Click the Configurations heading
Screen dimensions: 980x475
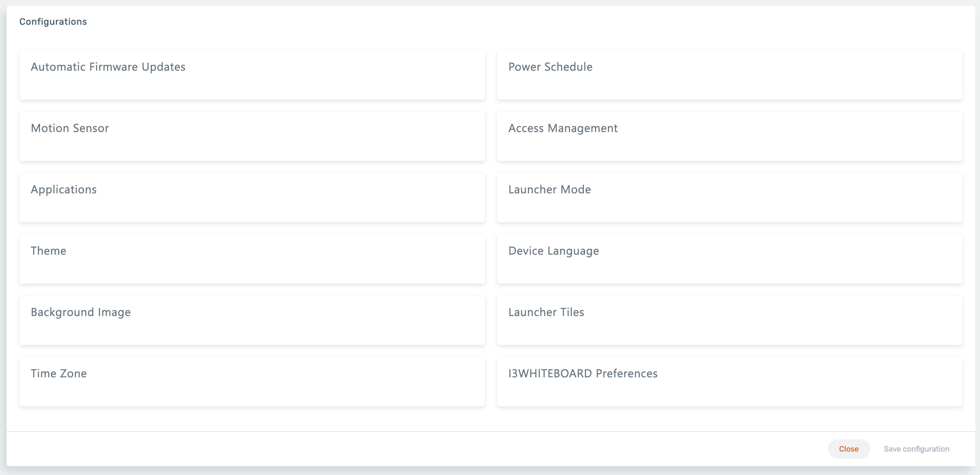click(x=53, y=21)
